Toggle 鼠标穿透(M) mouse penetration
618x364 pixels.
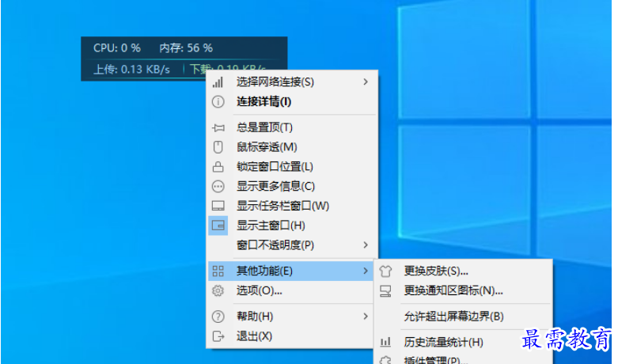[x=292, y=147]
